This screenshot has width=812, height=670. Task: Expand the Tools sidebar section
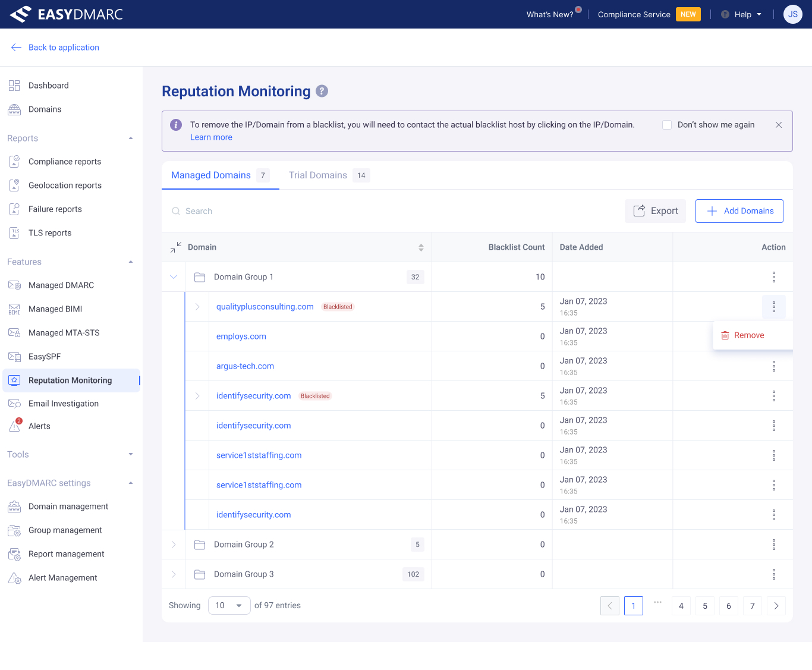(131, 455)
